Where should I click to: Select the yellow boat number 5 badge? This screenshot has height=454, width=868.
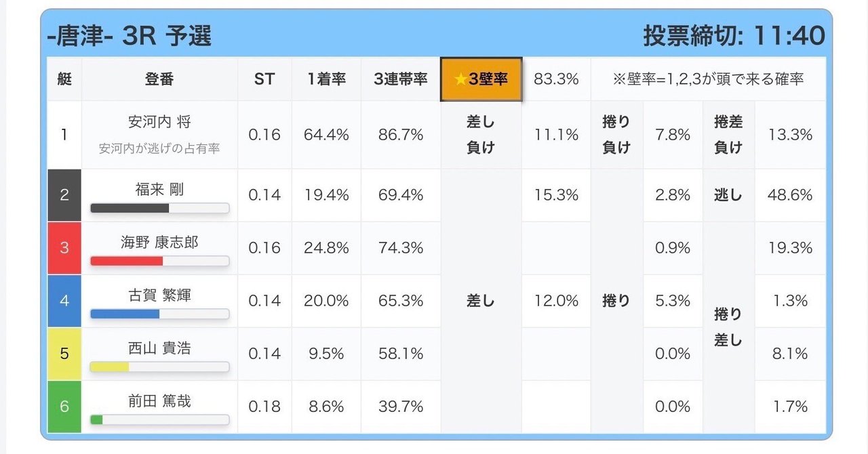pyautogui.click(x=64, y=354)
